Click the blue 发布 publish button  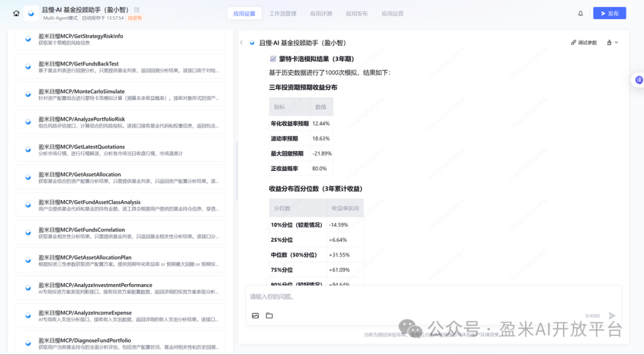pos(609,13)
